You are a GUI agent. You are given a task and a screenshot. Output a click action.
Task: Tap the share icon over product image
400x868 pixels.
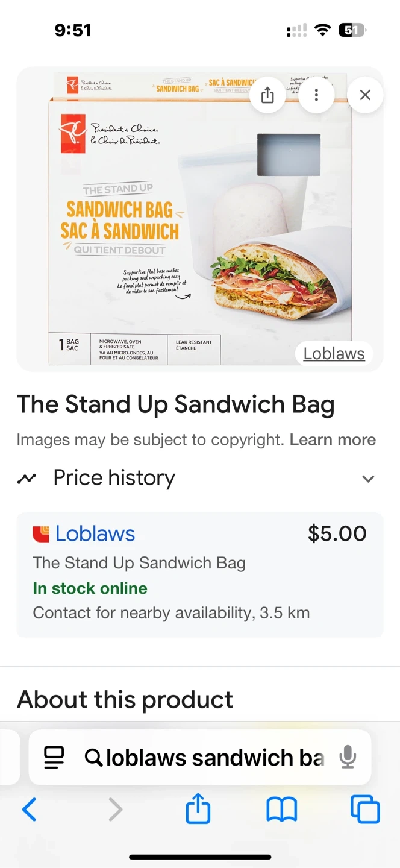267,95
